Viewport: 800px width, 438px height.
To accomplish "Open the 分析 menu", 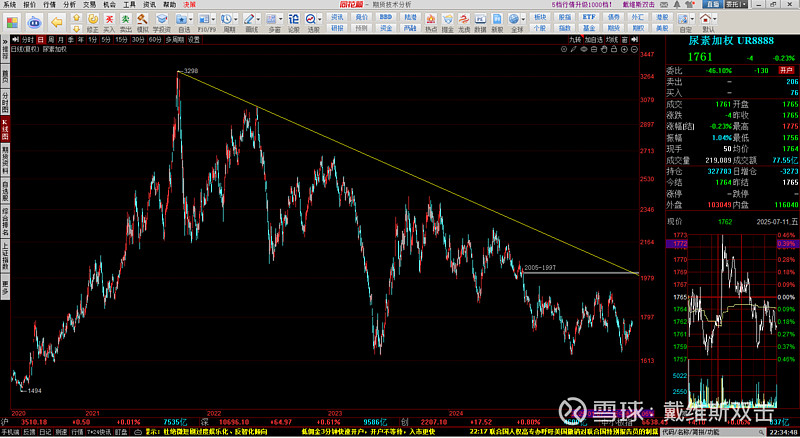I will pos(69,5).
